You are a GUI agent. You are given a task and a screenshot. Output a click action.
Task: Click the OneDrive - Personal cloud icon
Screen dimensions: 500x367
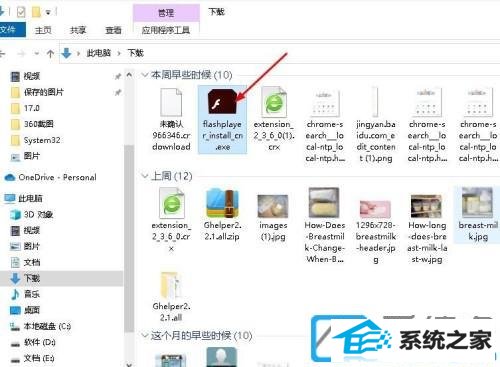pos(10,177)
